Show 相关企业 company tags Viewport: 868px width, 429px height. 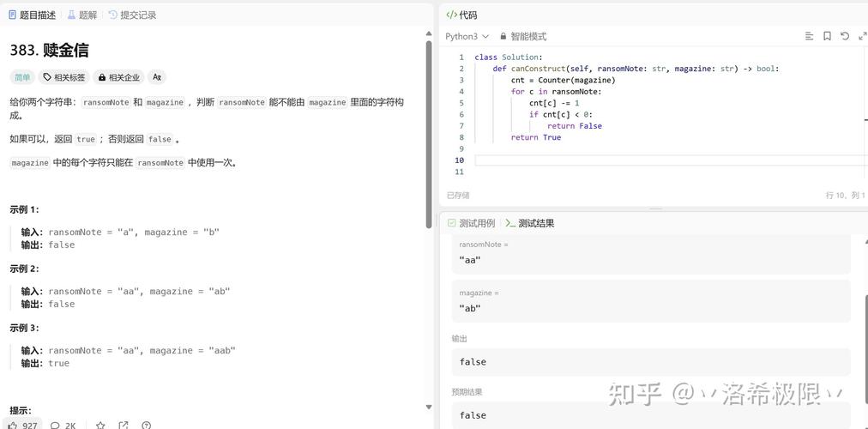coord(118,77)
